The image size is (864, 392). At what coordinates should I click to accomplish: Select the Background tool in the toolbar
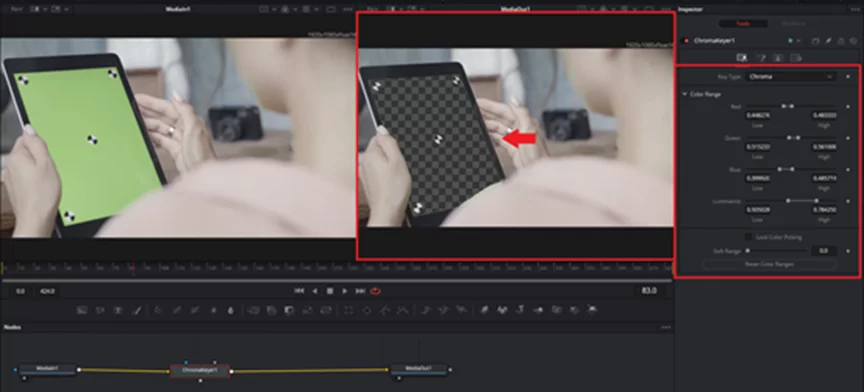coord(82,310)
